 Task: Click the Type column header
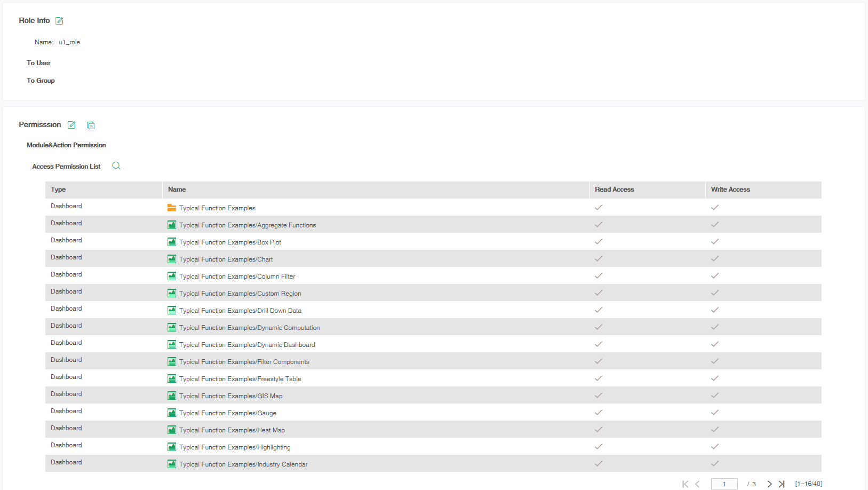[x=104, y=189]
